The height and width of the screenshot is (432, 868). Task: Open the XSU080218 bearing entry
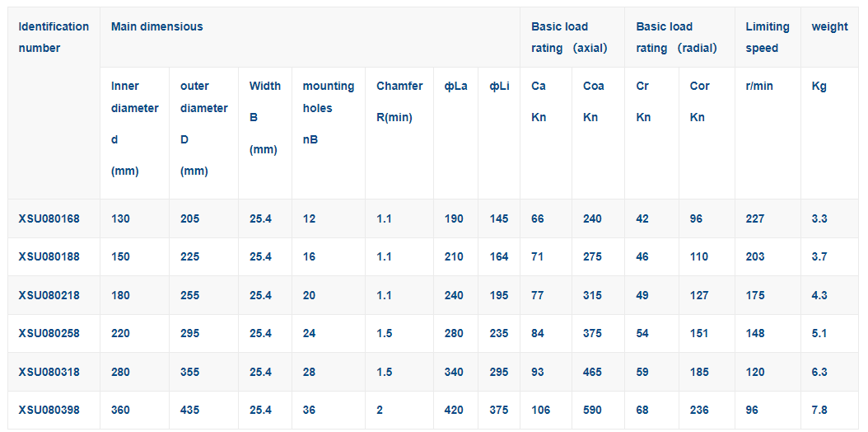pyautogui.click(x=49, y=295)
